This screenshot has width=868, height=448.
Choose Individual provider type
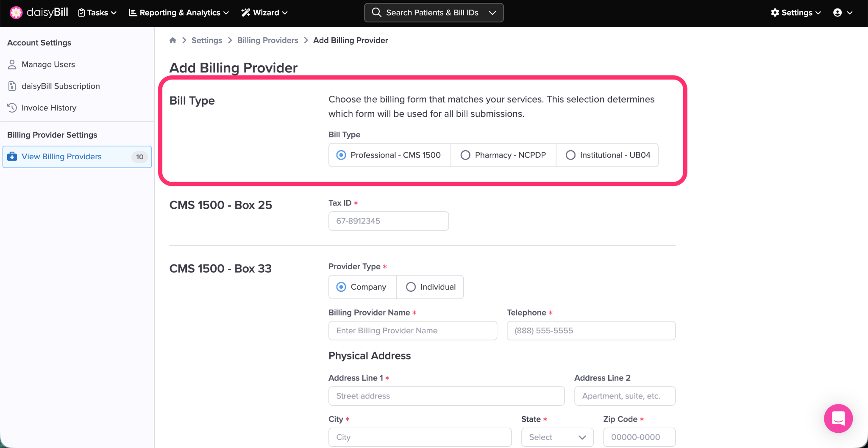411,287
